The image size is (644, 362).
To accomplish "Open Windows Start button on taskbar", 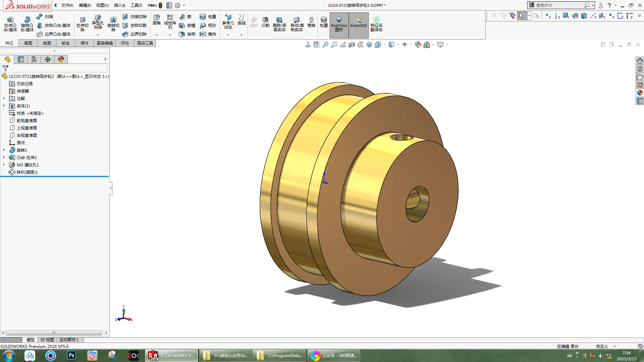I will [x=9, y=356].
